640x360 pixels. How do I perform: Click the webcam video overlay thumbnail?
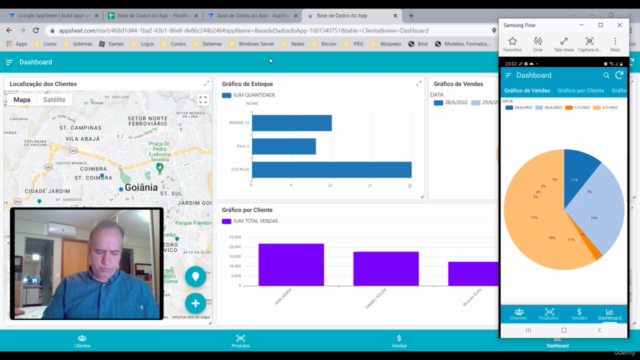point(87,264)
